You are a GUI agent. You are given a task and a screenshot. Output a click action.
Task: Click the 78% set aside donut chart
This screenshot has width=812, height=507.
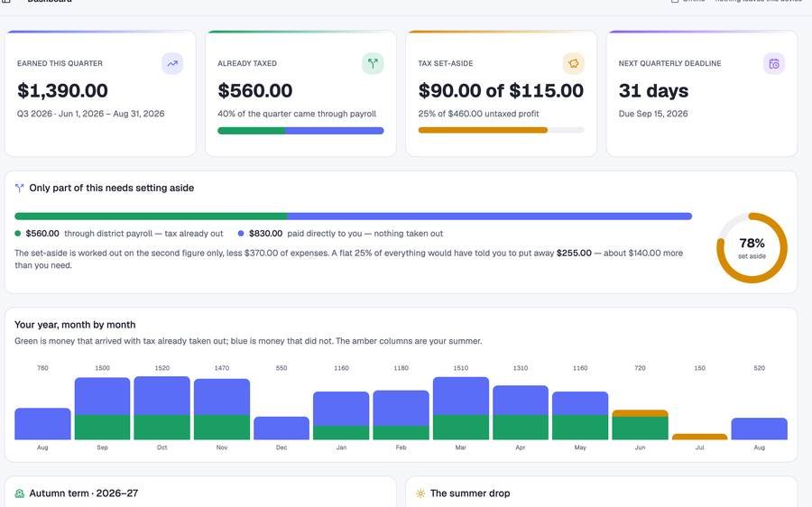(752, 248)
